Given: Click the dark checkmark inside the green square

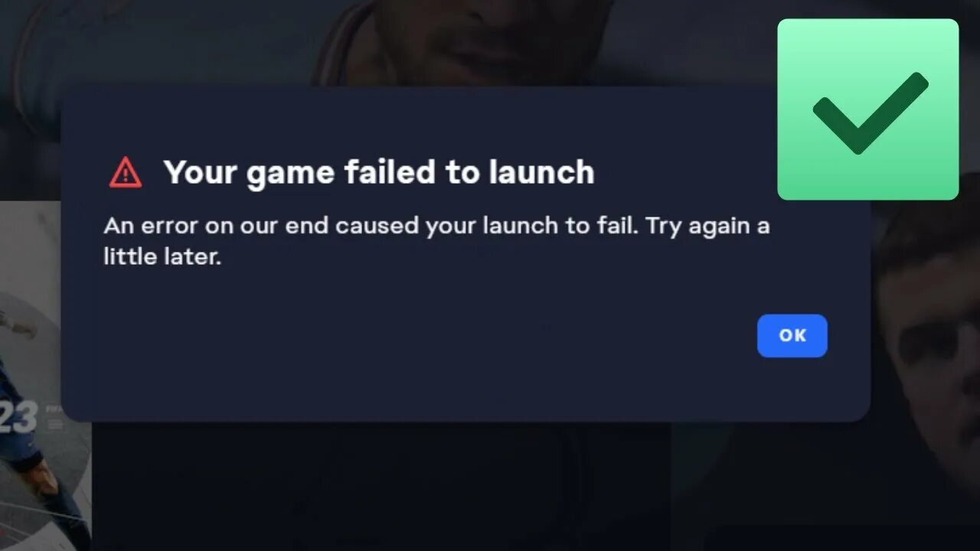Looking at the screenshot, I should point(871,112).
